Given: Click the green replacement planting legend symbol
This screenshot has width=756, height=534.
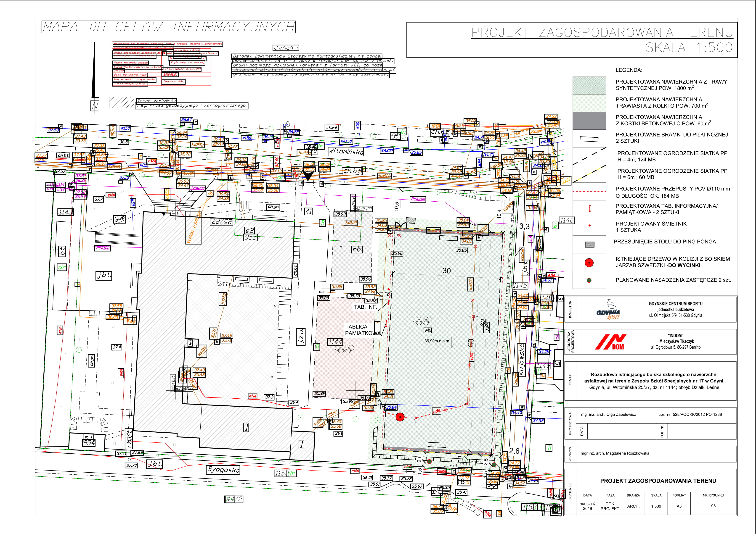Looking at the screenshot, I should point(589,280).
